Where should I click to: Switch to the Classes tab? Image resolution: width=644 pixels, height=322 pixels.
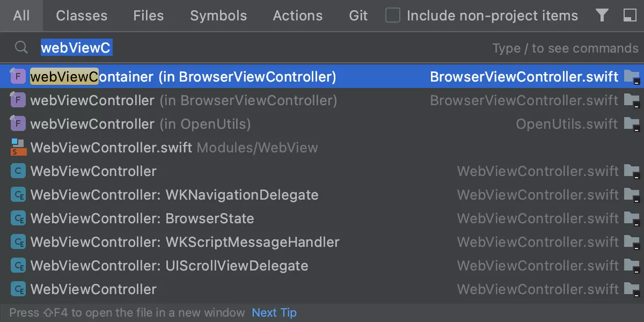click(82, 16)
